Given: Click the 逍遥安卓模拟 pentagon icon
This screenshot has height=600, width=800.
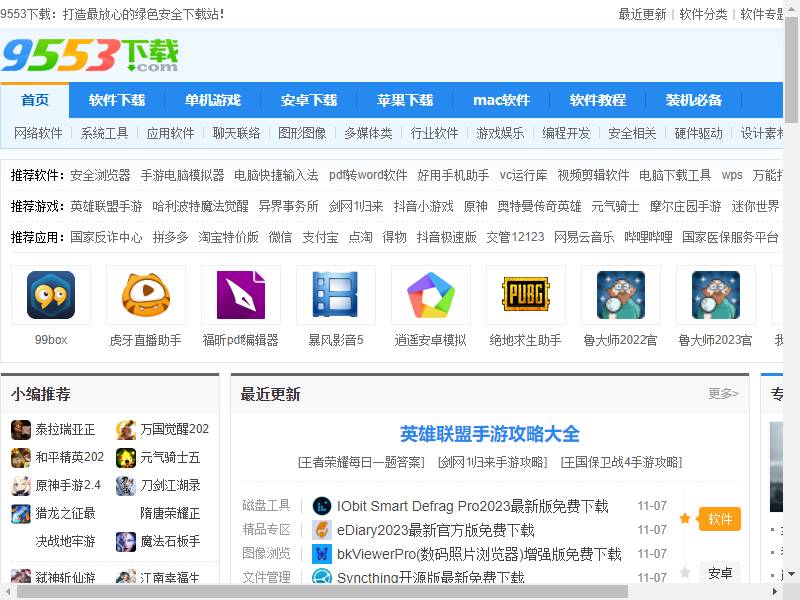Looking at the screenshot, I should point(431,295).
